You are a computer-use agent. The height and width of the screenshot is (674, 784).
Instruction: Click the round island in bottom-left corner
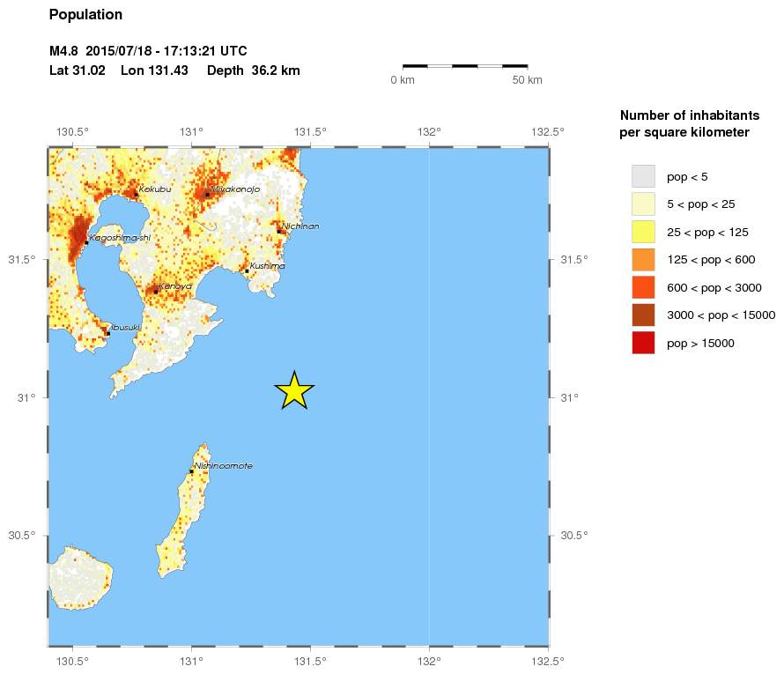(x=80, y=578)
